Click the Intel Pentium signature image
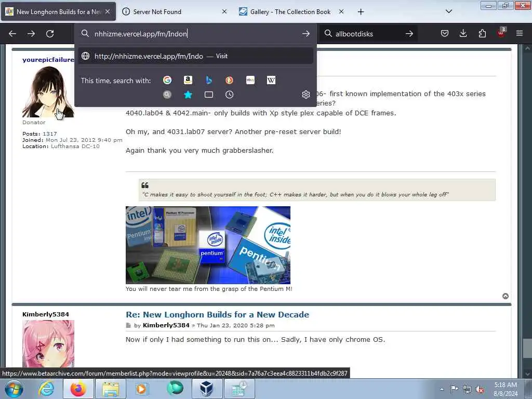Viewport: 532px width, 399px height. pos(208,245)
